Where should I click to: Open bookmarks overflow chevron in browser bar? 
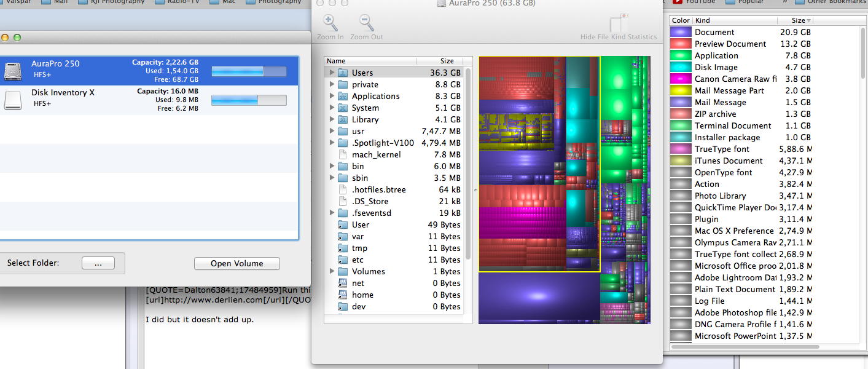click(x=784, y=2)
